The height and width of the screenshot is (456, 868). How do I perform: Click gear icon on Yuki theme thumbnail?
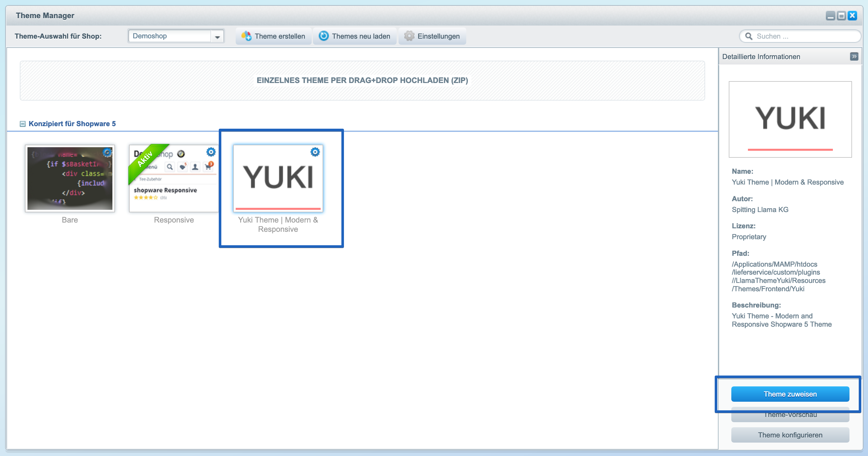pyautogui.click(x=315, y=152)
